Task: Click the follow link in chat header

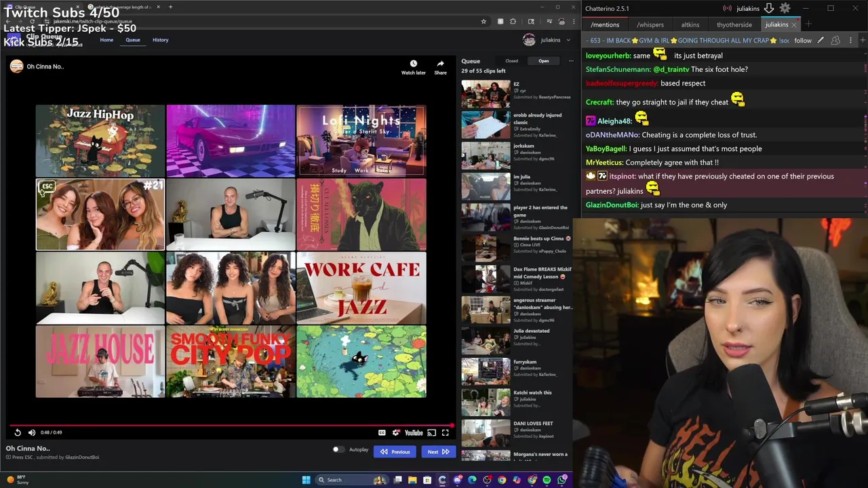Action: (x=803, y=41)
